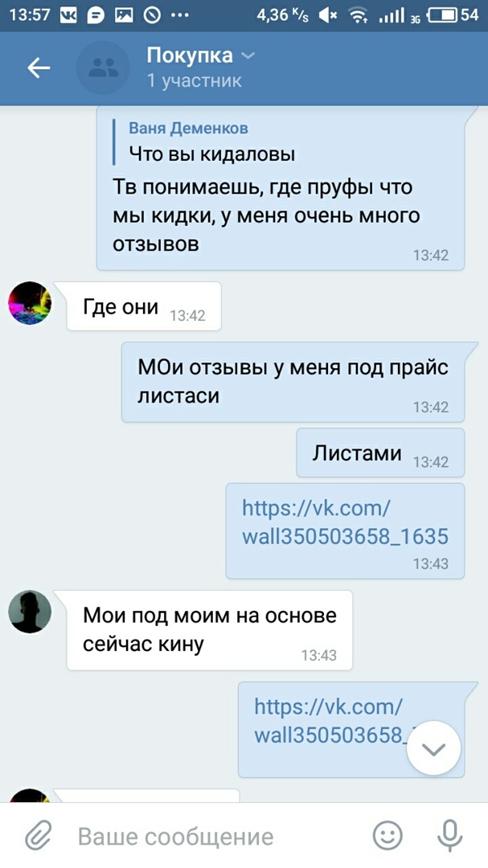Tap the chat bubble notification status icon
This screenshot has width=488, height=868.
(x=96, y=15)
